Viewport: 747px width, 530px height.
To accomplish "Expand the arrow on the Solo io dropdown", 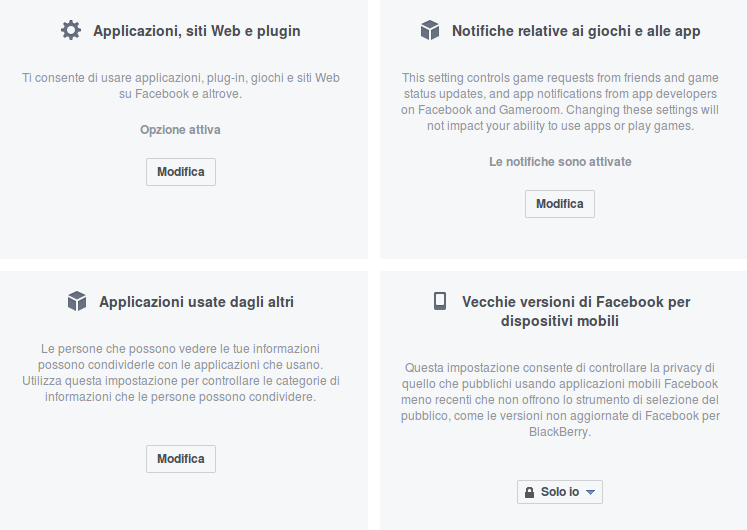I will [x=590, y=492].
